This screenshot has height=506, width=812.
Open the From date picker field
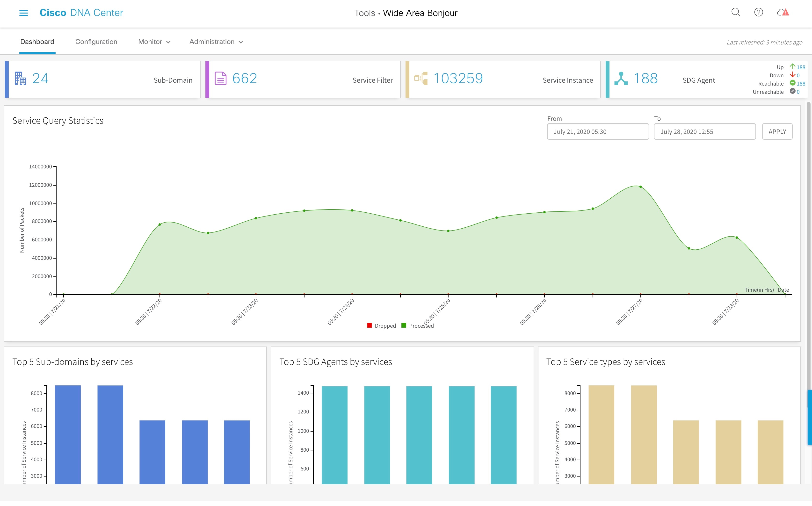598,131
